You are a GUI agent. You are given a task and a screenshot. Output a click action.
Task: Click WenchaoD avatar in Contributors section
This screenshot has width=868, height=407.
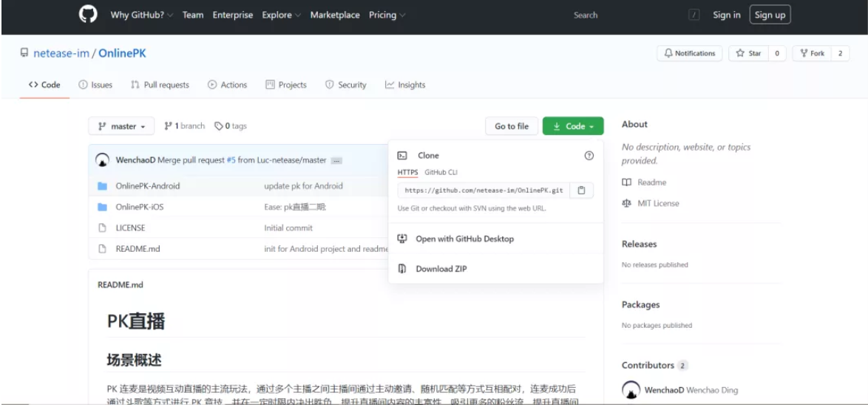click(x=631, y=390)
